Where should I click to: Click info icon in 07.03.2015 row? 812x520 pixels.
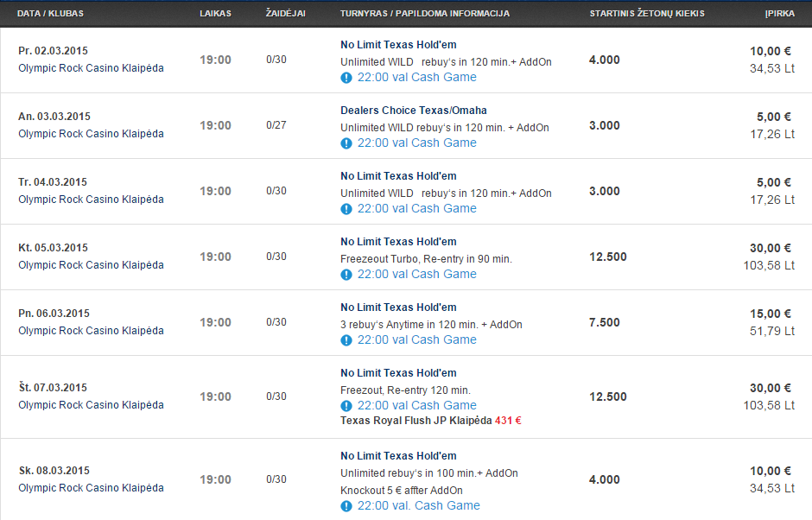point(346,406)
